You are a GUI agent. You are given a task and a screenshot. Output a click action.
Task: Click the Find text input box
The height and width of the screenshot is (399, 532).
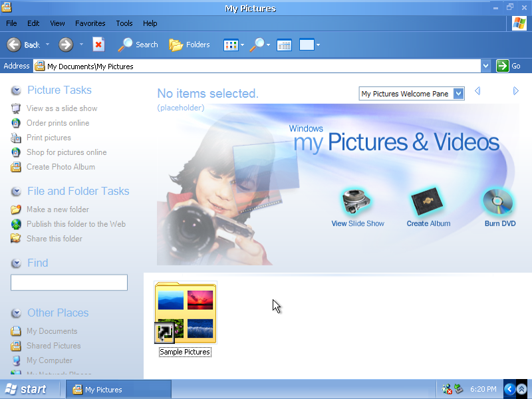69,283
